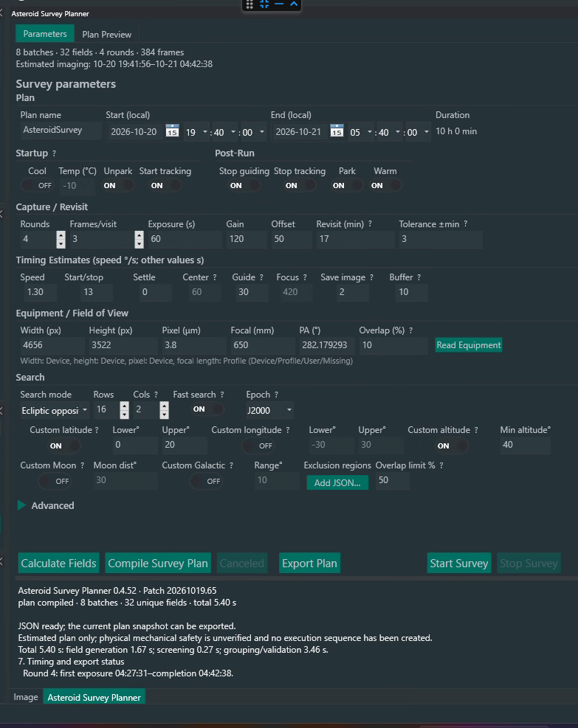Open the Search mode dropdown
Image resolution: width=578 pixels, height=728 pixels.
pos(55,410)
